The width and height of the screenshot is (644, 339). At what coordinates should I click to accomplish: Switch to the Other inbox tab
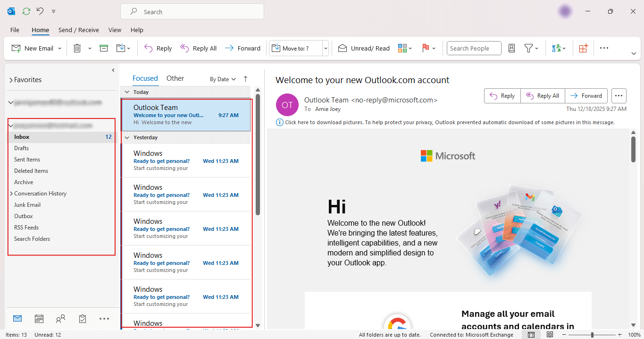click(175, 78)
